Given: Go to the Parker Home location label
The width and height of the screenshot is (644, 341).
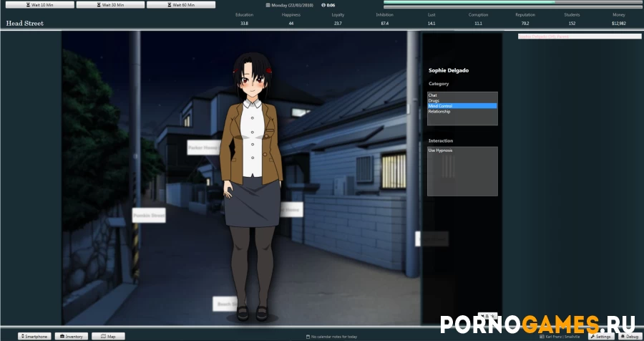Looking at the screenshot, I should point(204,148).
